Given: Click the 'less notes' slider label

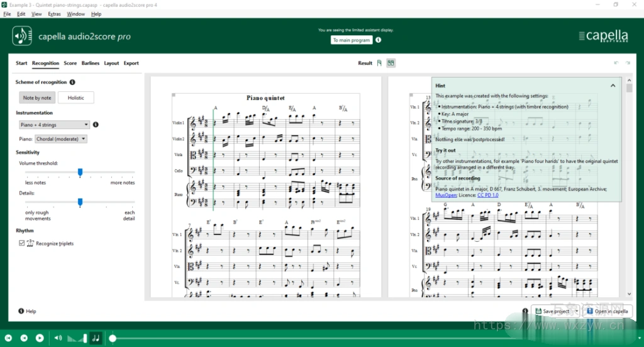Looking at the screenshot, I should (x=35, y=183).
